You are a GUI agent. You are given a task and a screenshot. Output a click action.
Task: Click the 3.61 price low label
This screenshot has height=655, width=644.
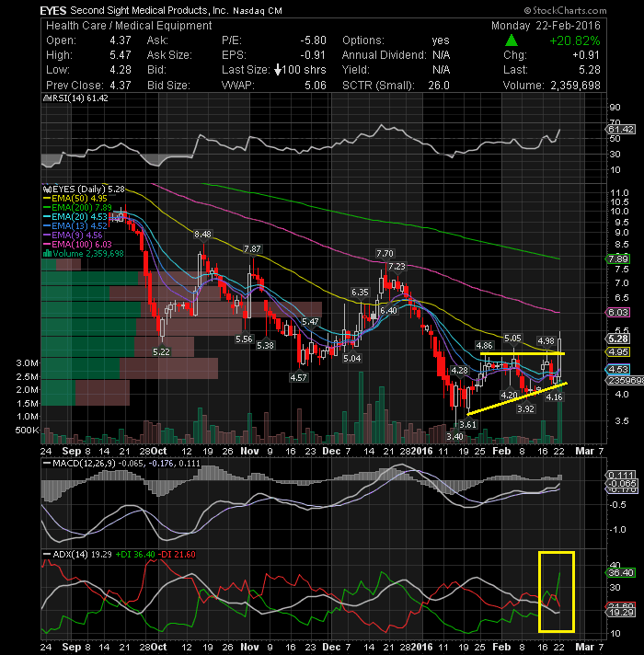(x=467, y=425)
